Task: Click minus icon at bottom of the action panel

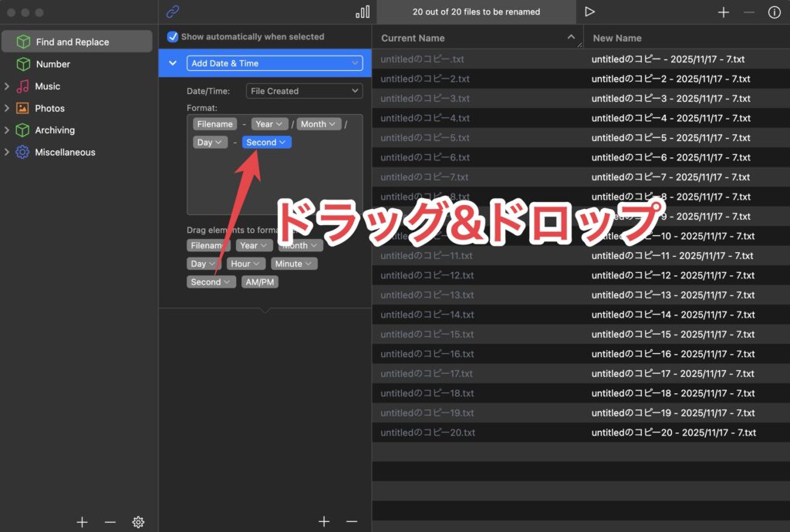Action: [x=352, y=522]
